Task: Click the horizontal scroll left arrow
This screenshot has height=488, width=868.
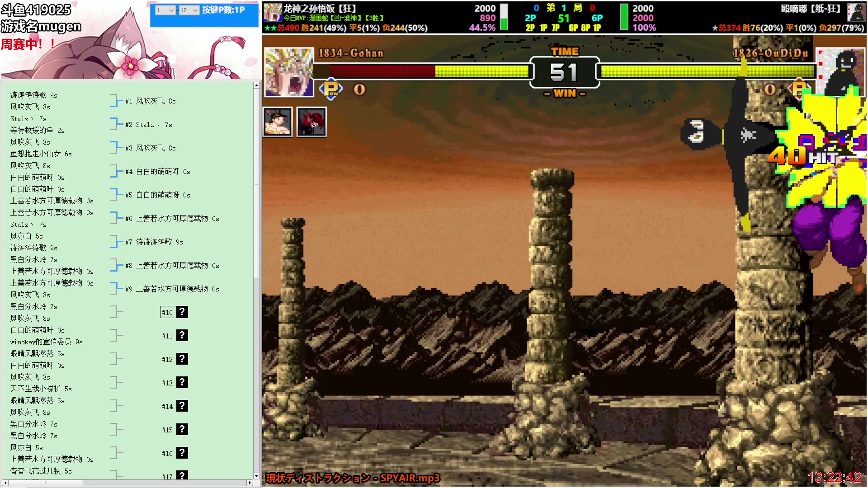Action: point(5,483)
